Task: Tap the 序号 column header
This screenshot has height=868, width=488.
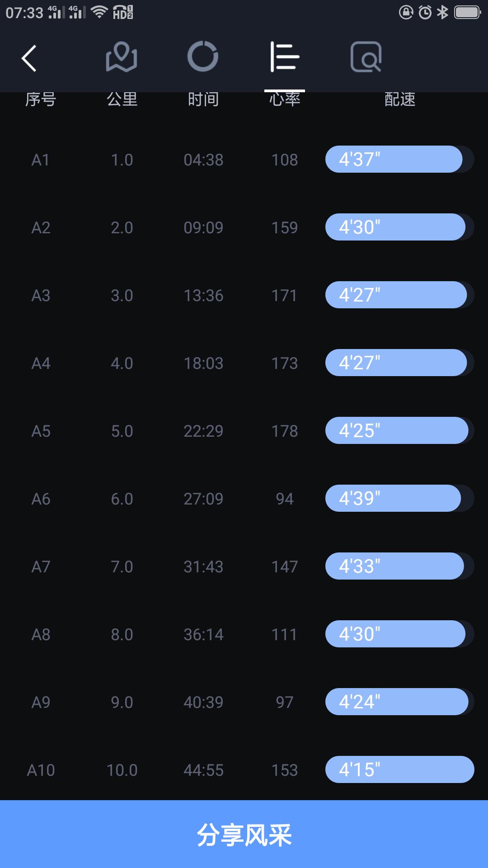Action: click(41, 99)
